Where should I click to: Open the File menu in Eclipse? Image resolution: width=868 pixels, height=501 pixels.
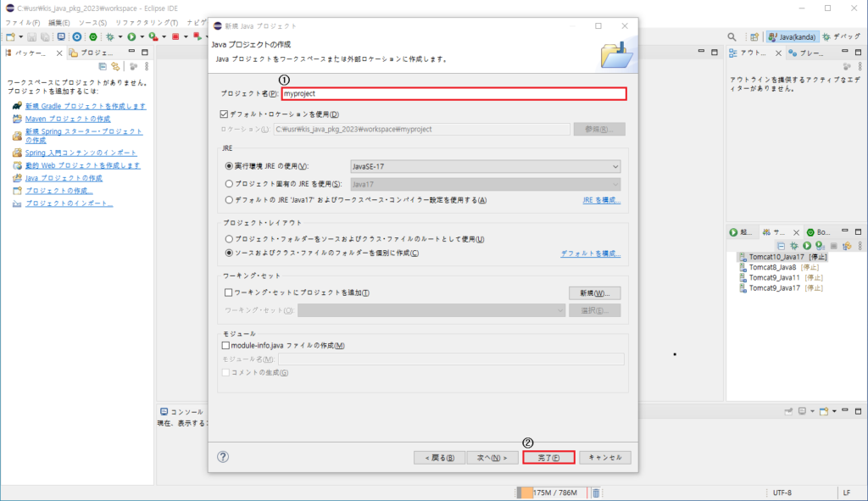click(x=23, y=23)
